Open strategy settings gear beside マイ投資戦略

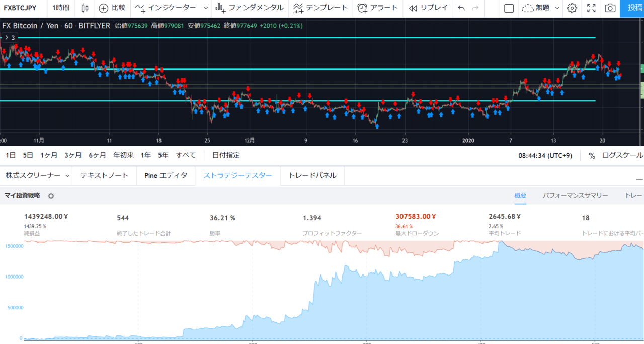[51, 196]
